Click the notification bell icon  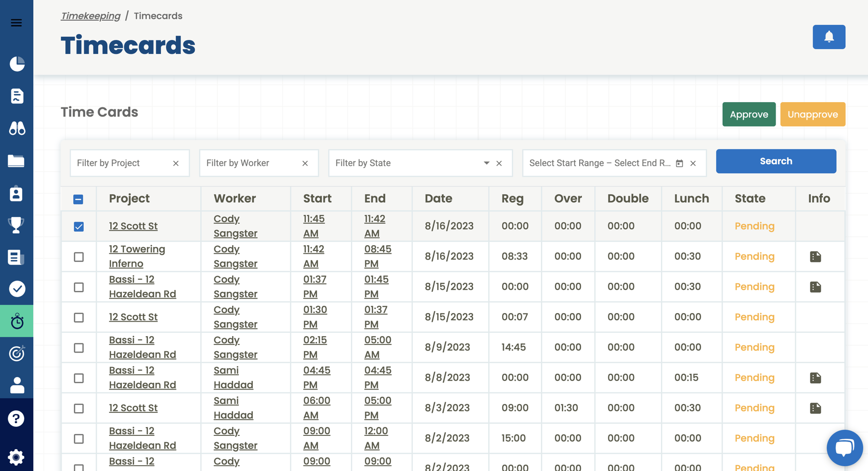click(829, 37)
